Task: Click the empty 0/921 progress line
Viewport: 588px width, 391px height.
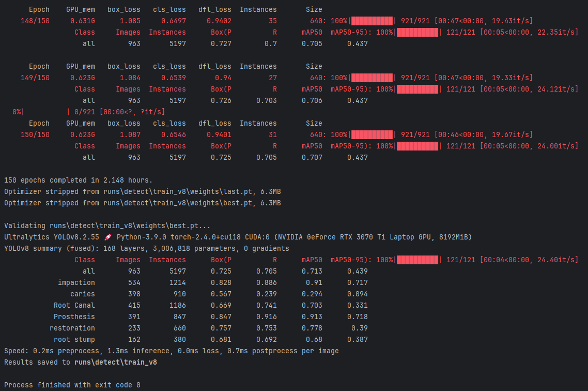Action: [88, 112]
